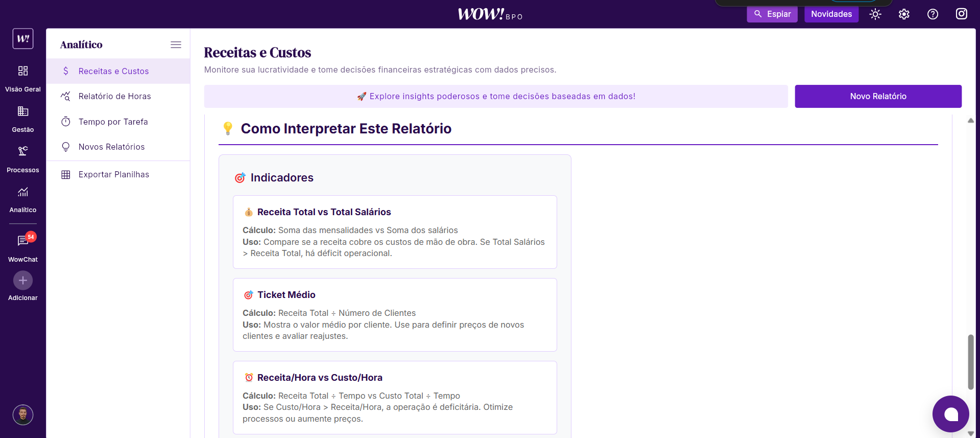The width and height of the screenshot is (980, 438).
Task: Open the Analítico chart icon
Action: coord(23,192)
